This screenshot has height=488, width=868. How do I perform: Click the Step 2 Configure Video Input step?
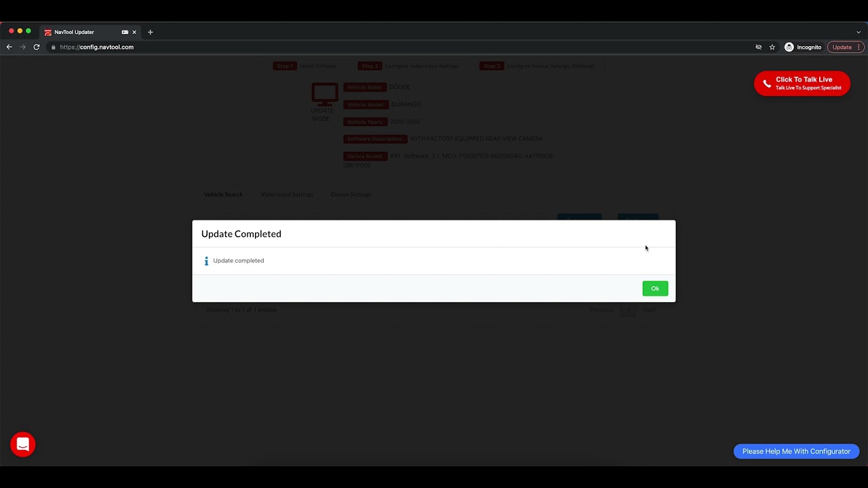(408, 66)
